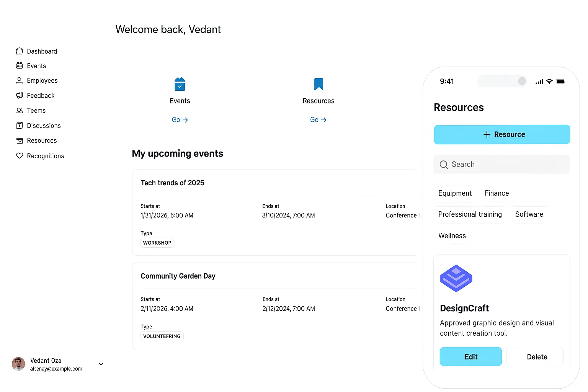
Task: Click the Search resources input field
Action: pos(501,165)
